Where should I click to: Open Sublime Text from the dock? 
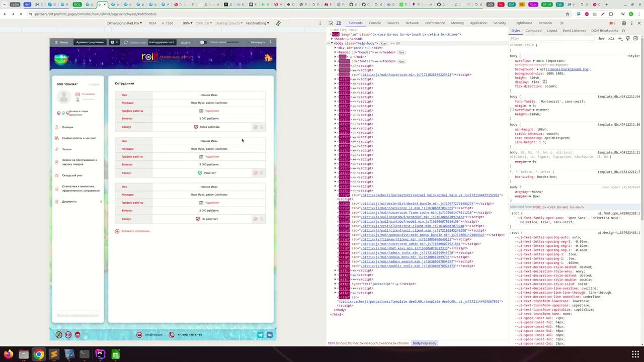54,354
